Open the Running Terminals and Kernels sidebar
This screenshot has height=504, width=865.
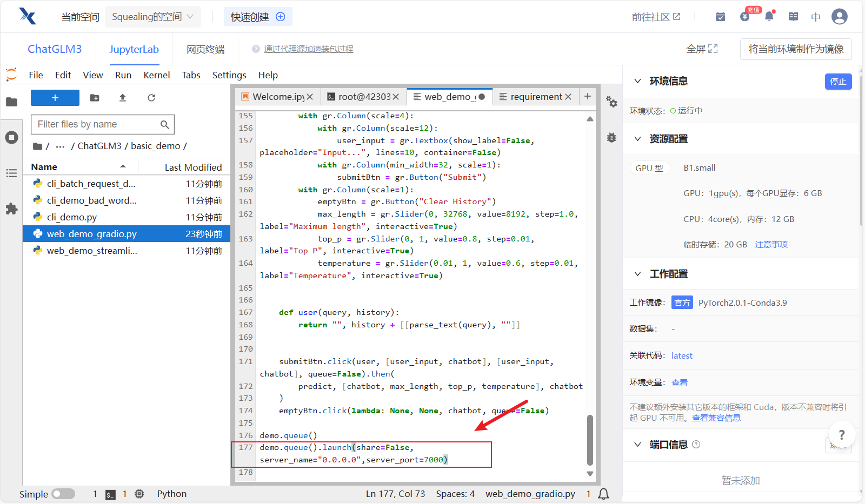click(11, 138)
